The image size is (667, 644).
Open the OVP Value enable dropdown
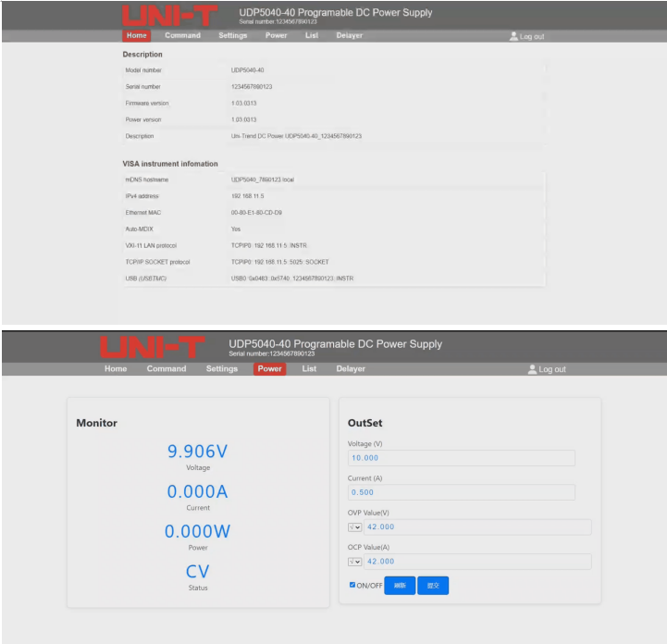coord(354,527)
